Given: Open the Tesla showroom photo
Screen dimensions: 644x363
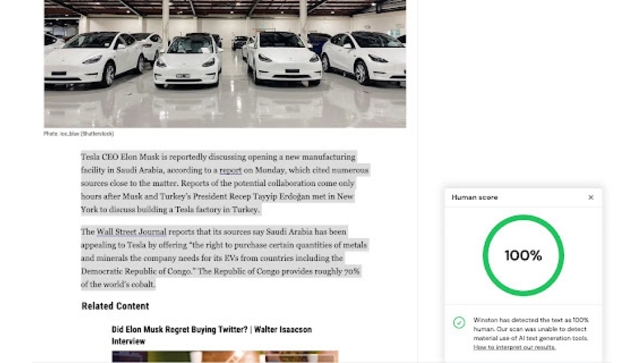Looking at the screenshot, I should tap(225, 64).
